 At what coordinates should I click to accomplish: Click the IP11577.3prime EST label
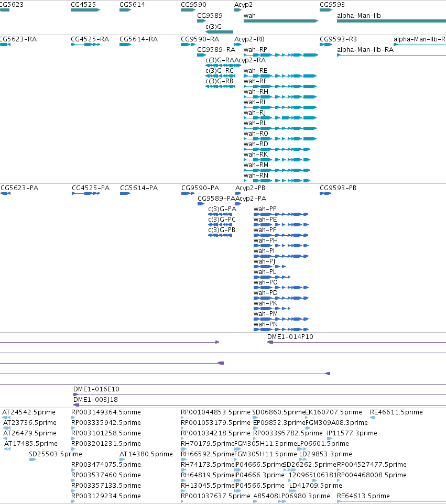tap(352, 433)
